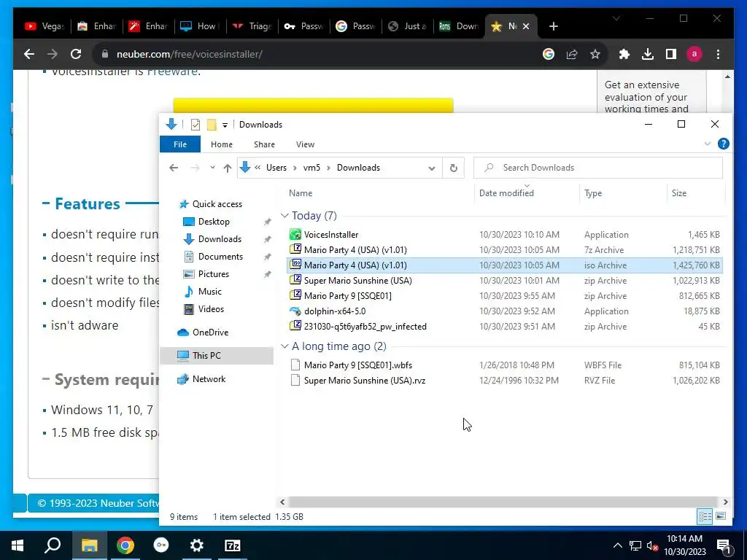Sort by the Name column header
747x560 pixels.
tap(301, 193)
